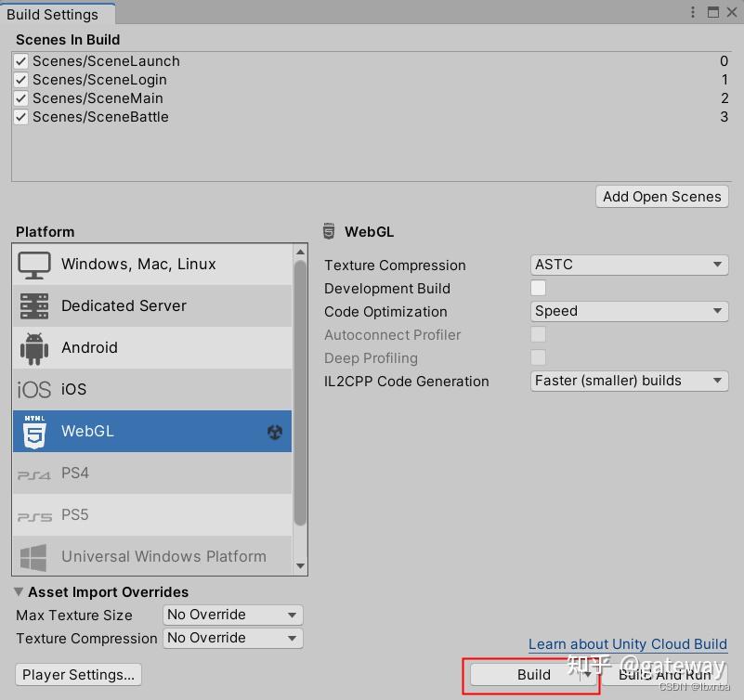Select the PS5 platform row
Screen dimensions: 744x700
152,514
